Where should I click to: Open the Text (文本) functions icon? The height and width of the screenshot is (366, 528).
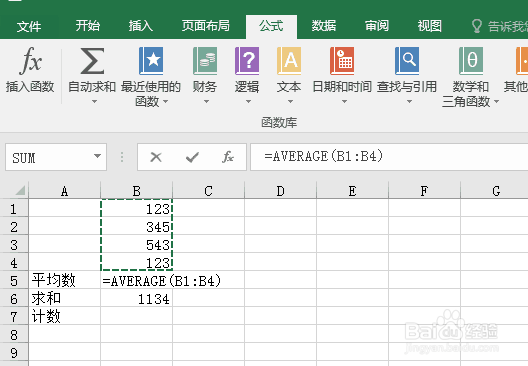(289, 61)
